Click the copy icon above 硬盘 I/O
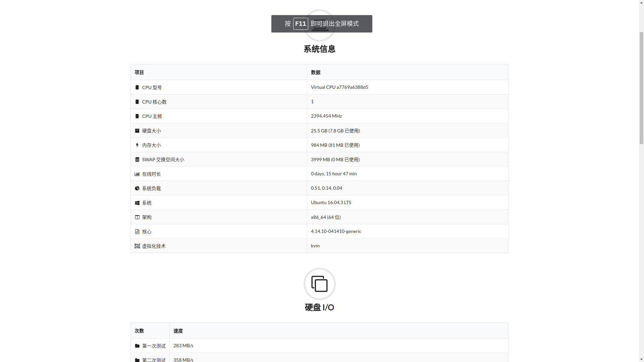The image size is (644, 362). tap(319, 284)
